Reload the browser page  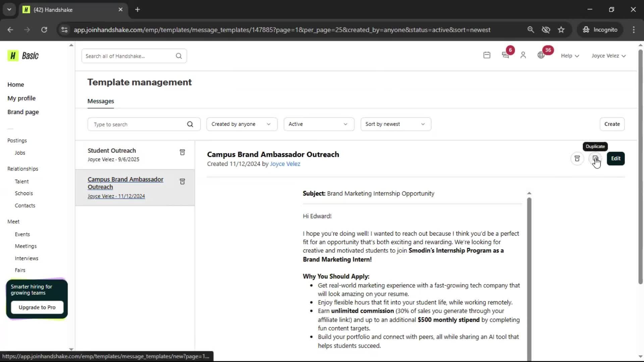click(44, 29)
